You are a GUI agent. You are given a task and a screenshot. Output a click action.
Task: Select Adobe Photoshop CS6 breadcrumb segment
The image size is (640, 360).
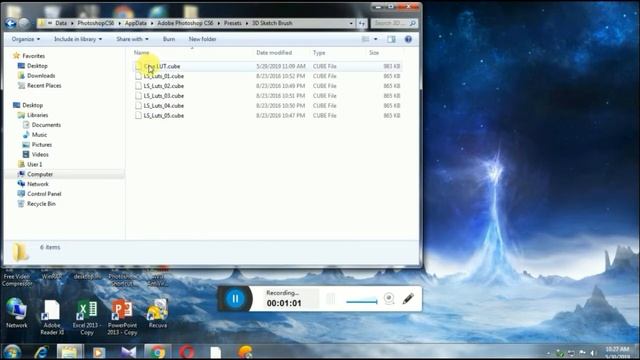[x=185, y=23]
